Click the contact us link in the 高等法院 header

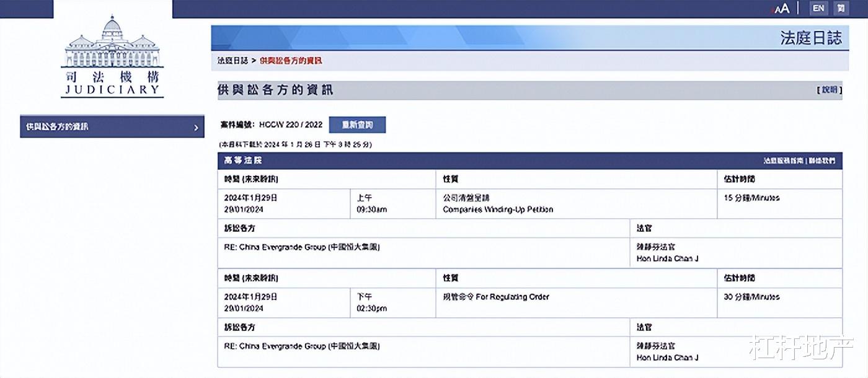click(821, 161)
